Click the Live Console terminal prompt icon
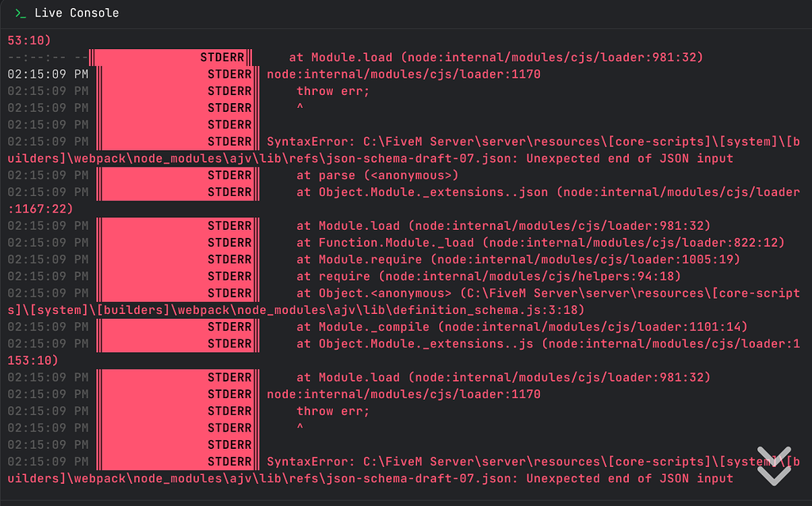Image resolution: width=812 pixels, height=506 pixels. pyautogui.click(x=20, y=13)
